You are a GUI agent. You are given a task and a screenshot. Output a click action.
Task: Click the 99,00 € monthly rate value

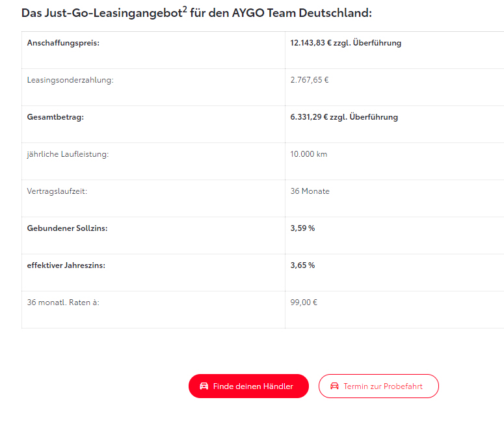click(304, 302)
